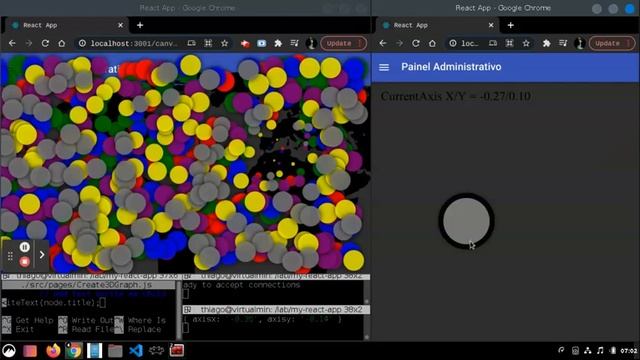Open the hamburger menu in Painel Administrativo
The height and width of the screenshot is (360, 640).
tap(384, 67)
